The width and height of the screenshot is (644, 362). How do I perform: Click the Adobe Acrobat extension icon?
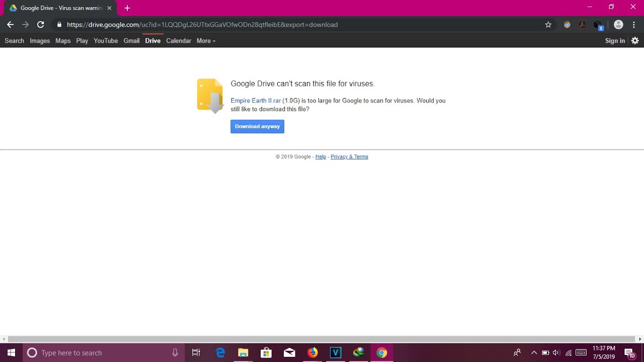coord(582,25)
